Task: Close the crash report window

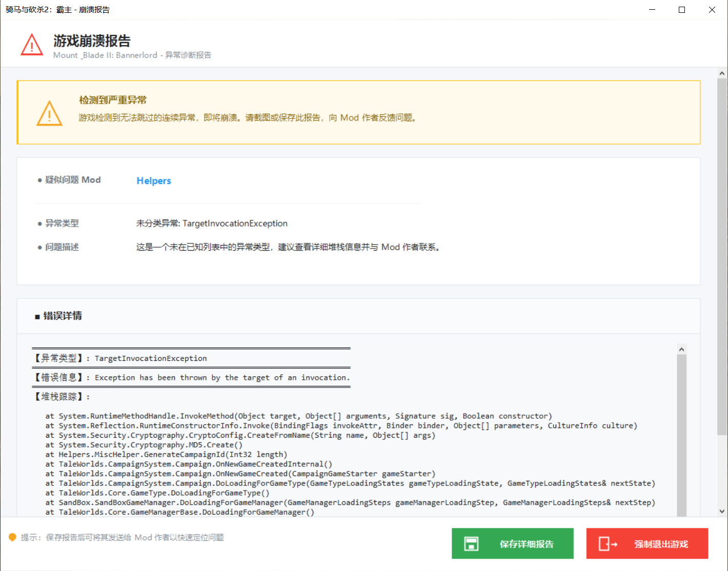Action: point(712,10)
